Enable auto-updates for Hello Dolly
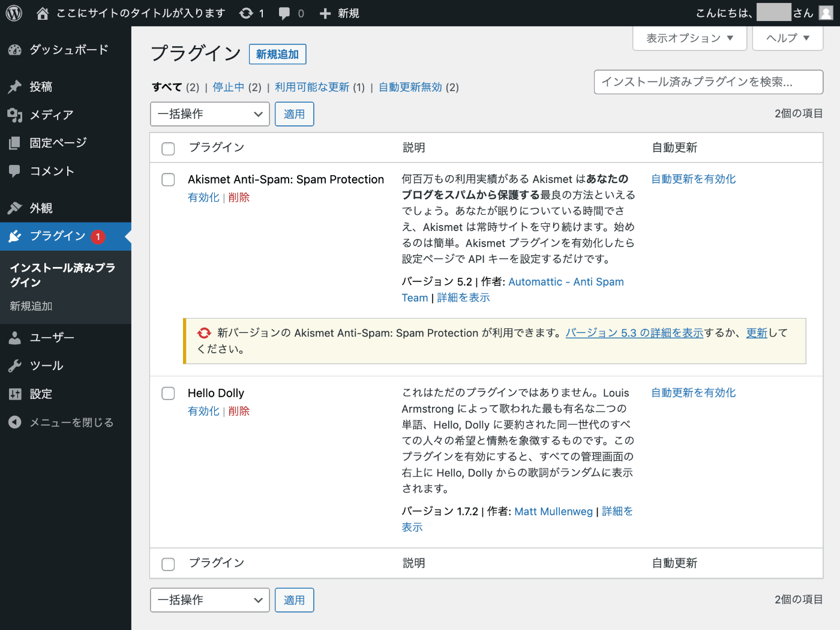Viewport: 840px width, 630px height. point(694,392)
